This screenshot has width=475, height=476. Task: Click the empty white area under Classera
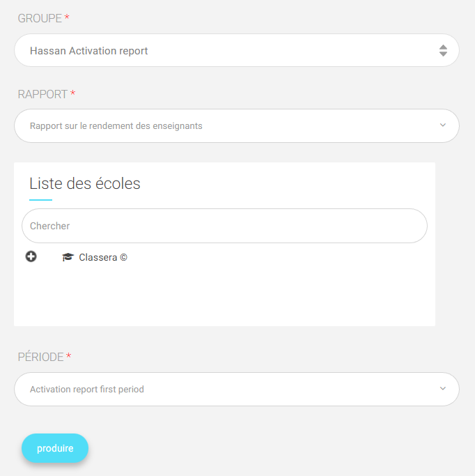(x=224, y=296)
